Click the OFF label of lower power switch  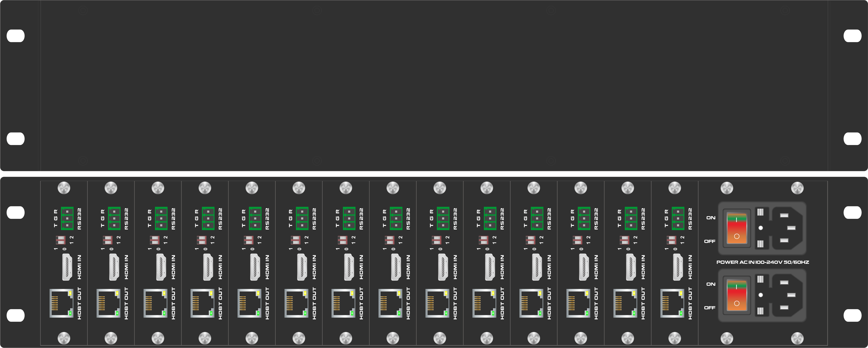710,308
